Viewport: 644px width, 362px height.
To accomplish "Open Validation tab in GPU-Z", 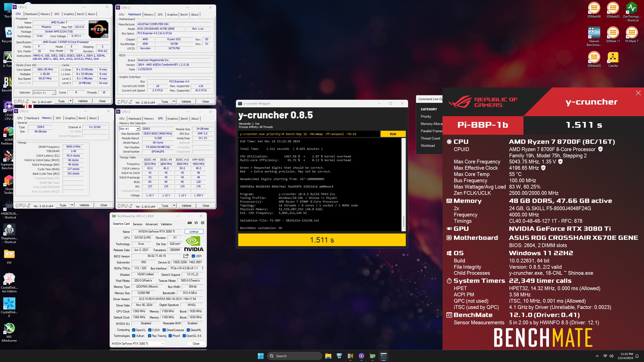I will coord(166,224).
